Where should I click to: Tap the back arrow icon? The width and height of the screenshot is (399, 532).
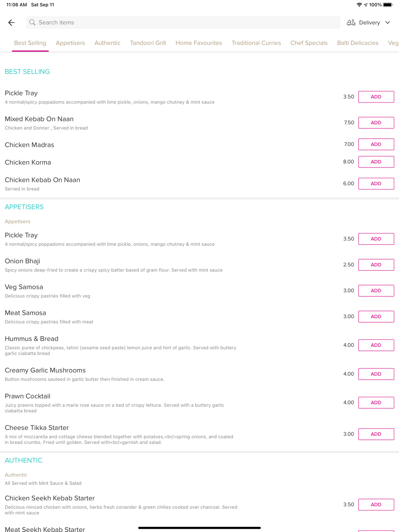tap(12, 23)
